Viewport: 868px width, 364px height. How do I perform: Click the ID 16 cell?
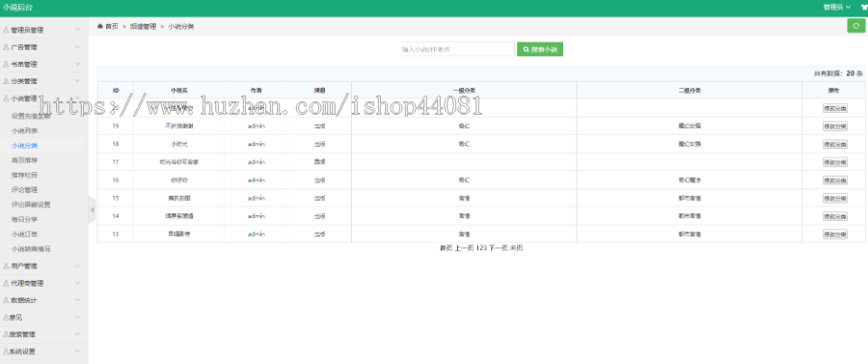116,180
